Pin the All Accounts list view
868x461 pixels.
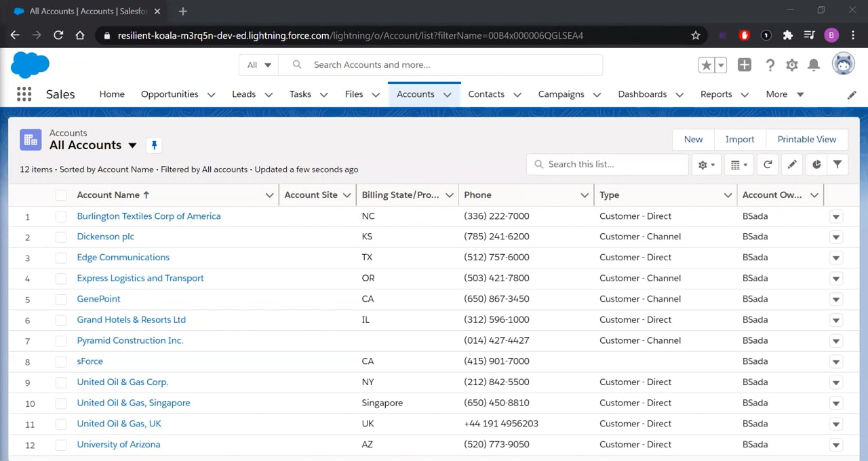pos(154,145)
